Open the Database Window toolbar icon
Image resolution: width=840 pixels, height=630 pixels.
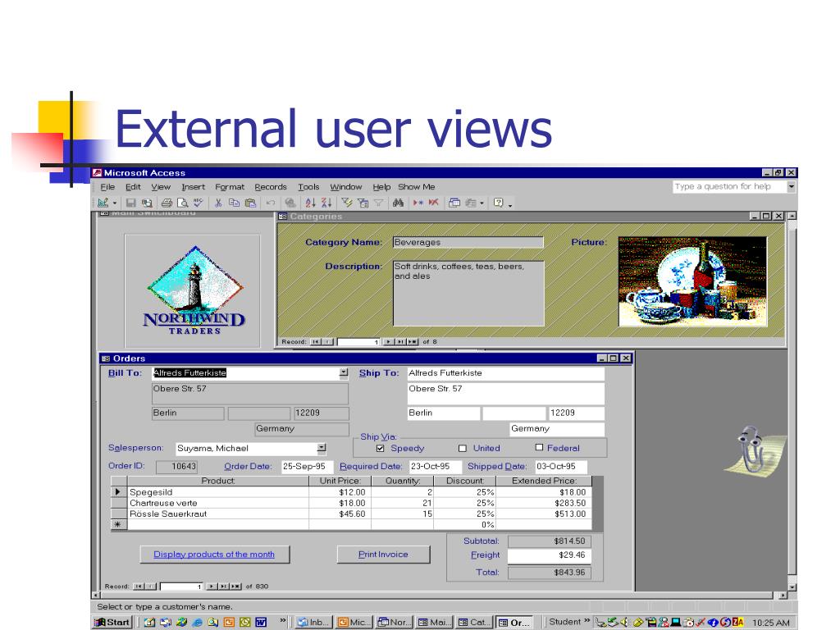tap(454, 203)
